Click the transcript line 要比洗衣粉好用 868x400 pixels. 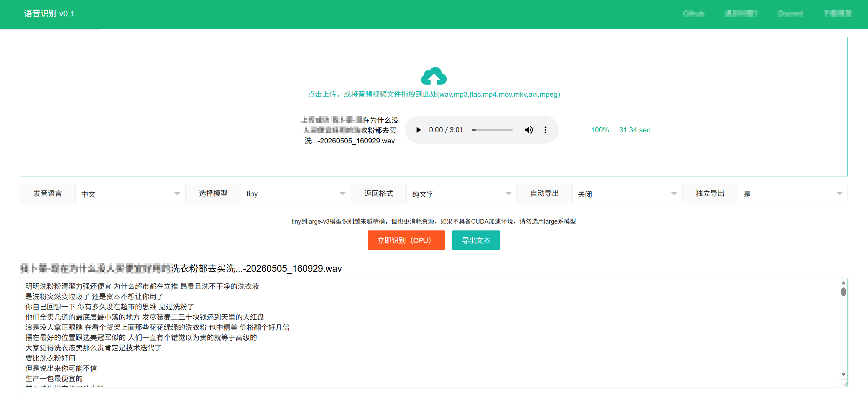(x=50, y=358)
